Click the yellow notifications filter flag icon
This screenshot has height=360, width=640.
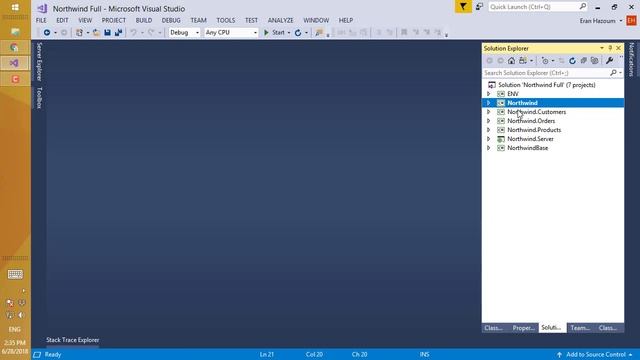coord(463,7)
